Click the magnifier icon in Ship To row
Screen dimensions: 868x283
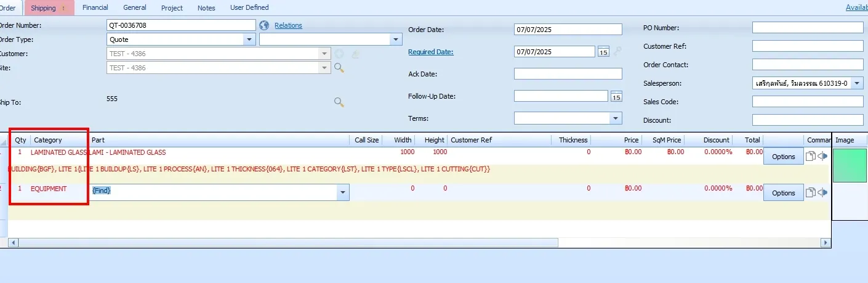point(339,102)
